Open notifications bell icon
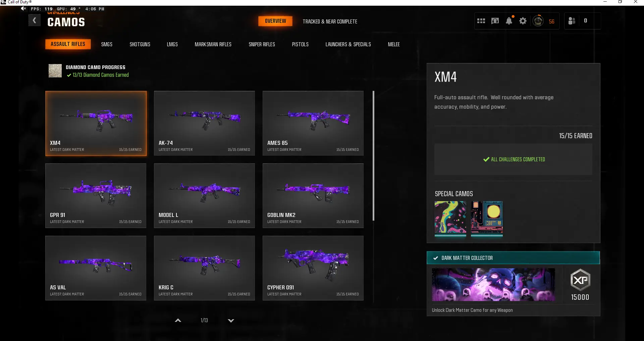The width and height of the screenshot is (644, 341). click(509, 21)
